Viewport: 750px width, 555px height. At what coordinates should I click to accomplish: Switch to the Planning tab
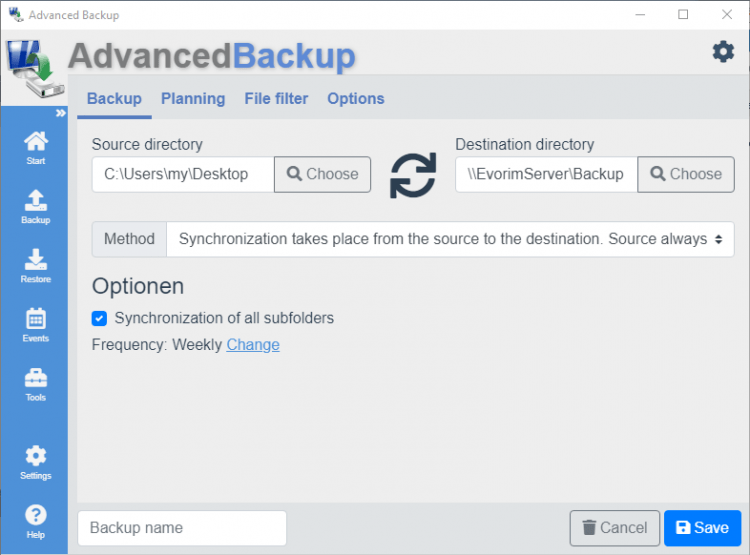193,99
